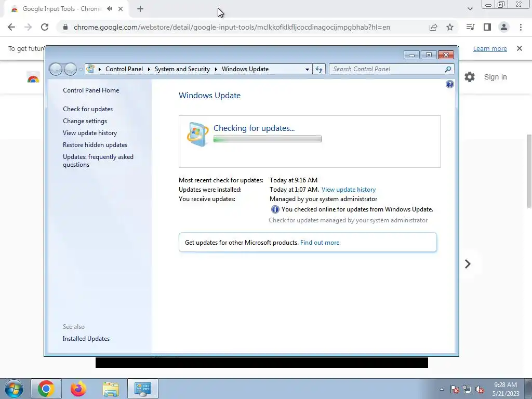
Task: Open the media controls icon in Chrome
Action: tap(470, 27)
